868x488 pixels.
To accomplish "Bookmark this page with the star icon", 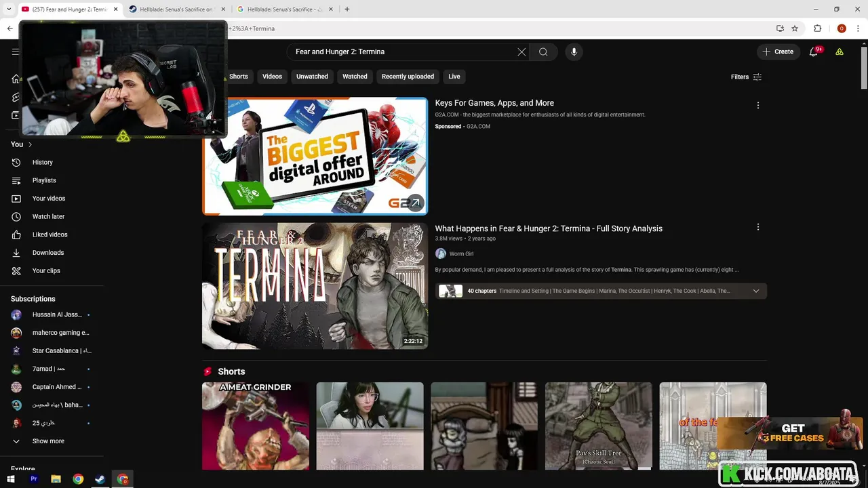I will (795, 28).
